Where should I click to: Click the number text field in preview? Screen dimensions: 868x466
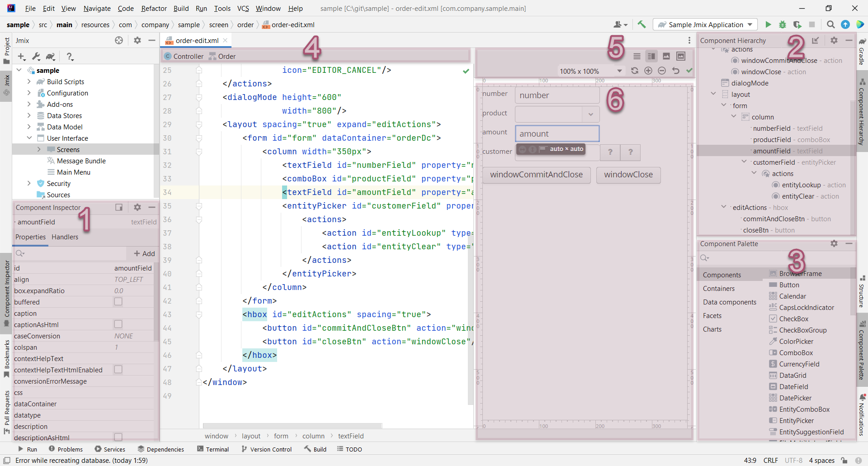click(x=557, y=95)
